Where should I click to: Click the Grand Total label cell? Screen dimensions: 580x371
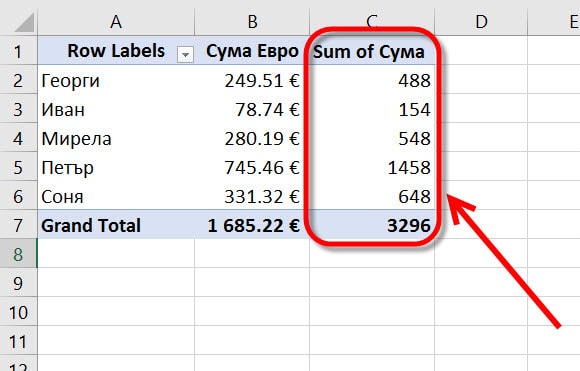pyautogui.click(x=116, y=225)
